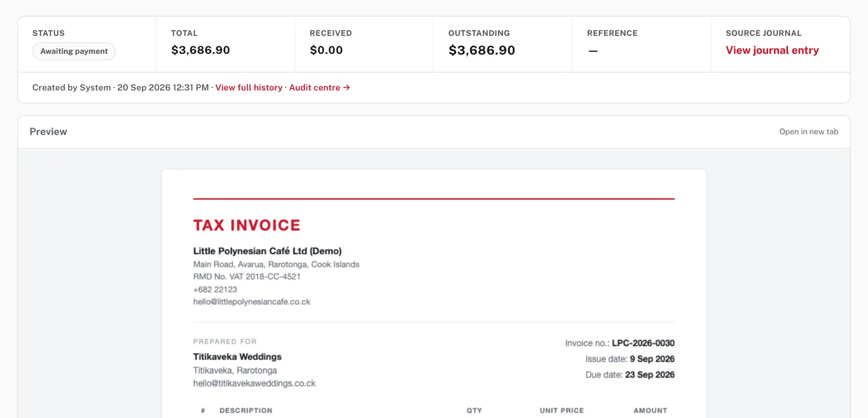This screenshot has height=418, width=868.
Task: Click the STATUS label
Action: [x=48, y=33]
